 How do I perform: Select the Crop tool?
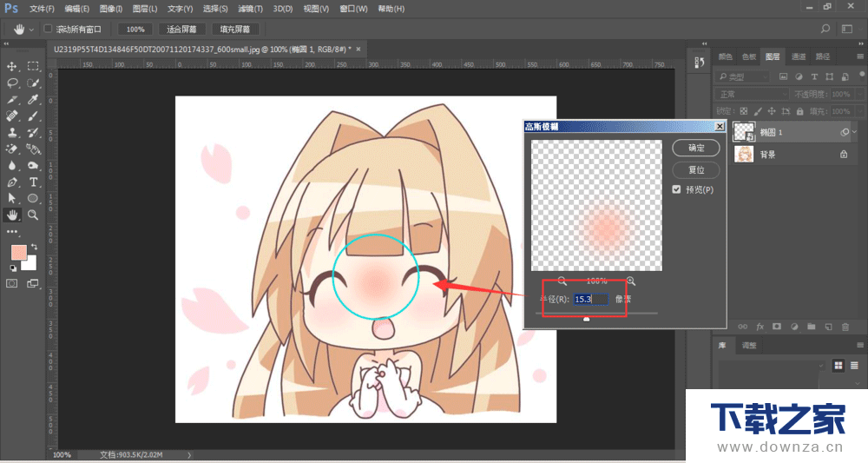pos(11,100)
